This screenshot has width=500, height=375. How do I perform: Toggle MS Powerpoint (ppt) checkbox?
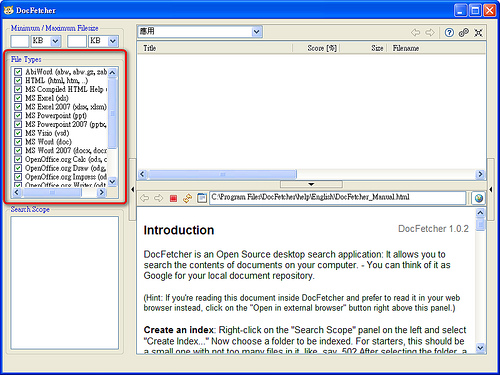(18, 116)
